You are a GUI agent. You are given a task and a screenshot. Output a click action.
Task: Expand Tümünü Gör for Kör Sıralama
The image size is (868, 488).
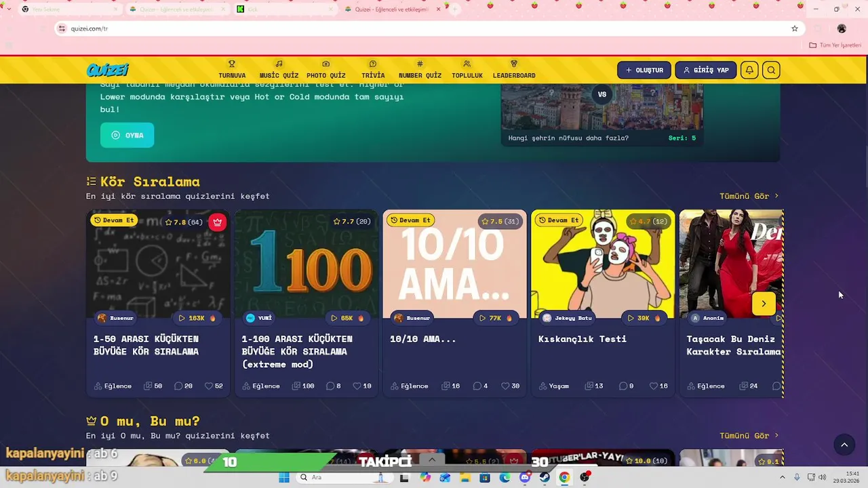click(x=749, y=196)
